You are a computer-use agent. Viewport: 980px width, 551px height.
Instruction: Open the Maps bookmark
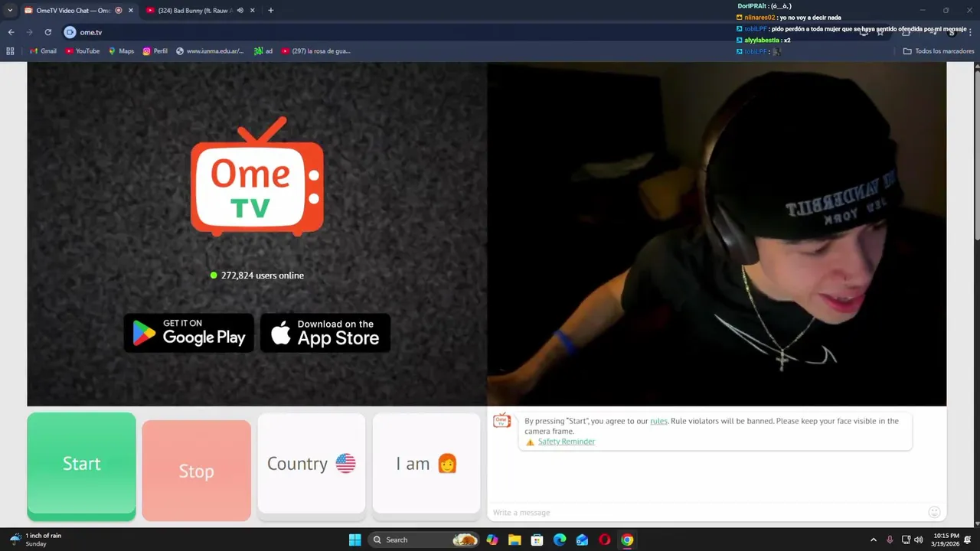(x=121, y=51)
